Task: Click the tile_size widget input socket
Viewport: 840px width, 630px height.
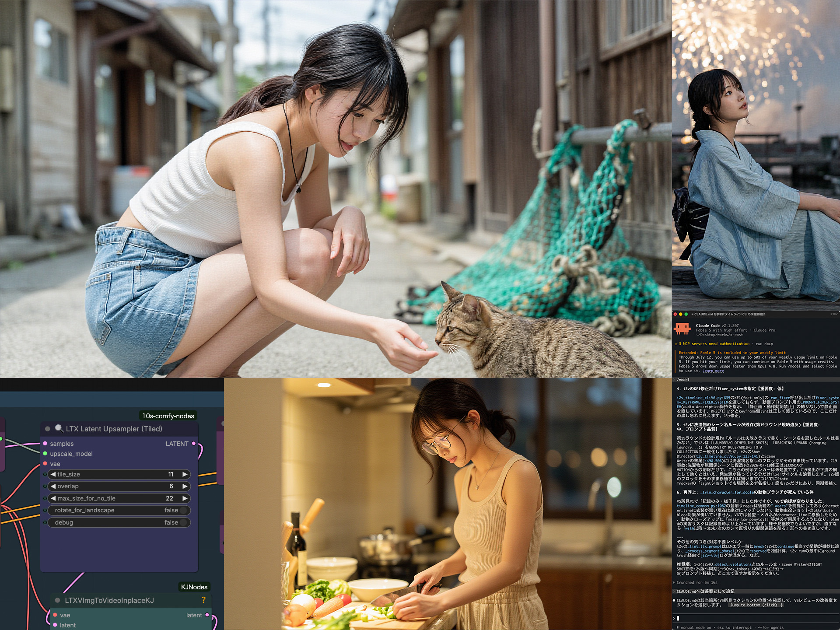Action: [45, 474]
